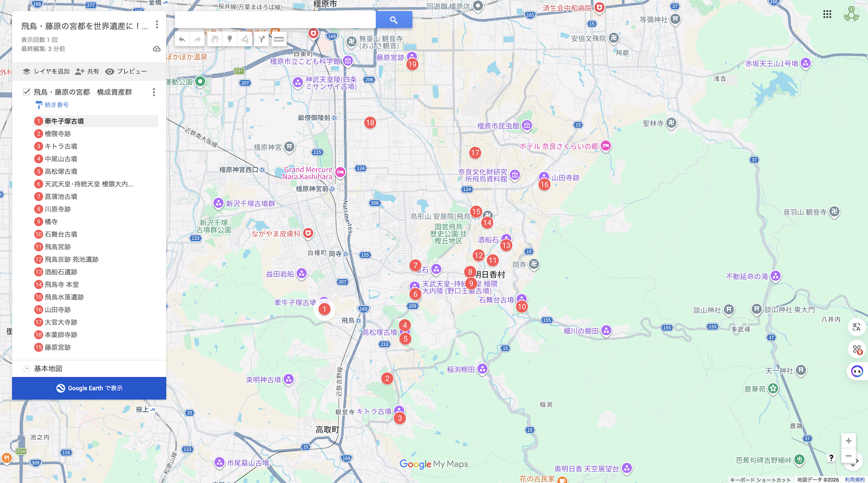The width and height of the screenshot is (868, 483).
Task: Select 高松塚古墳 in the layer list
Action: pyautogui.click(x=95, y=171)
